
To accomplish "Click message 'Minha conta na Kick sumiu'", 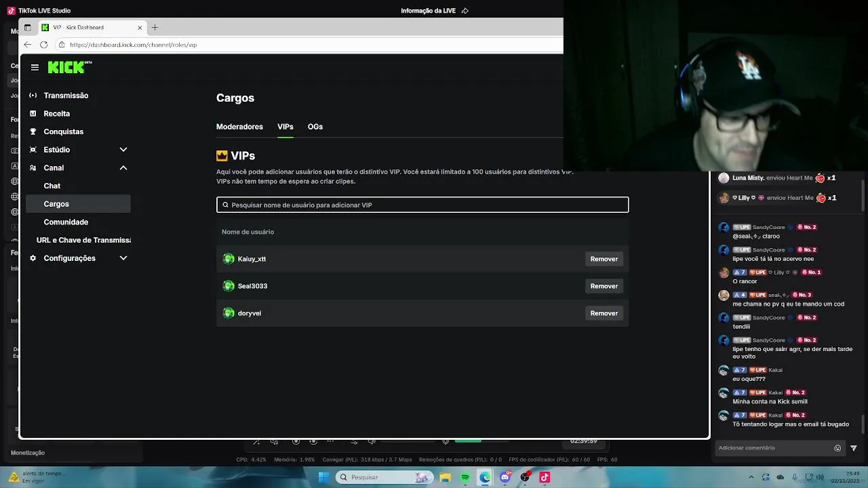I will coord(770,401).
